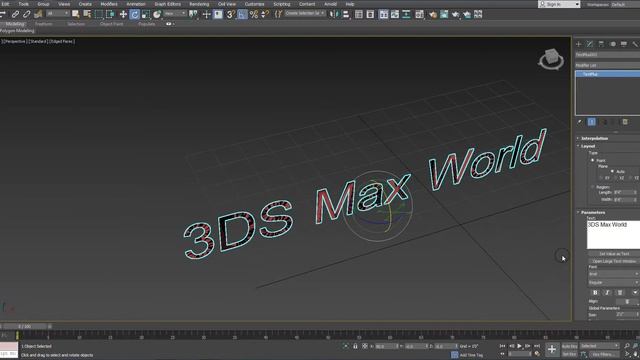Open the Sign In dropdown
Screen dimensions: 640x360
[x=559, y=4]
